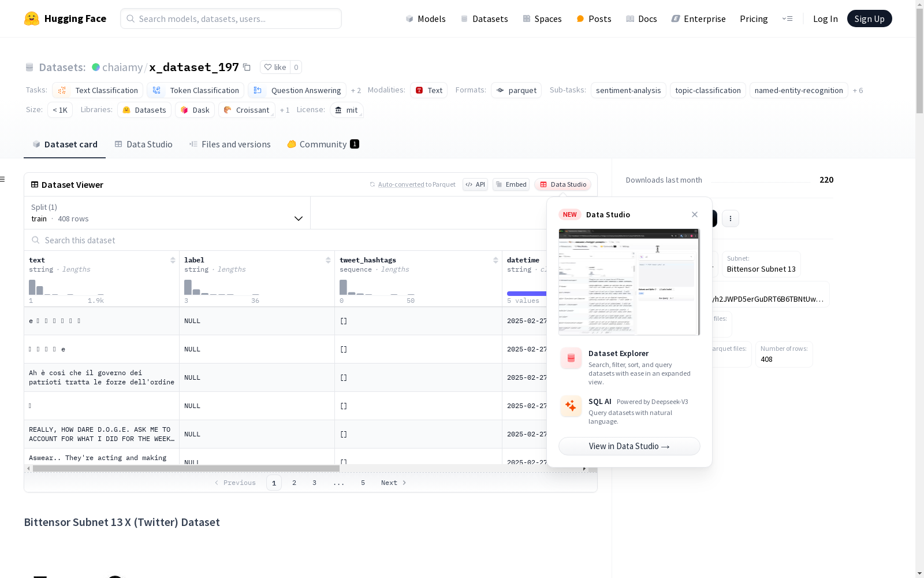Click the Dask library tag
Viewport: 924px width, 578px height.
click(195, 110)
